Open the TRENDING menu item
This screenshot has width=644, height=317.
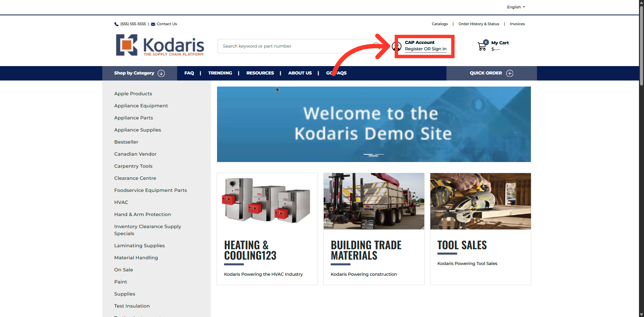point(220,73)
